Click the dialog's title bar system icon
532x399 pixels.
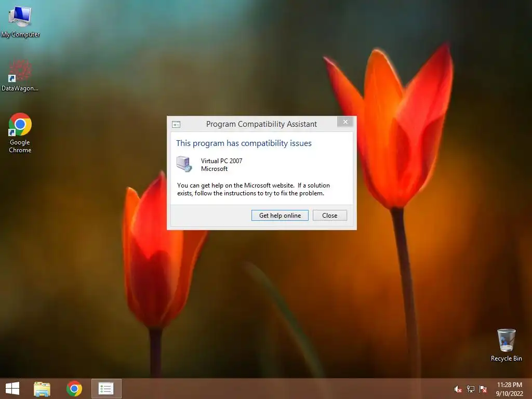pos(176,125)
